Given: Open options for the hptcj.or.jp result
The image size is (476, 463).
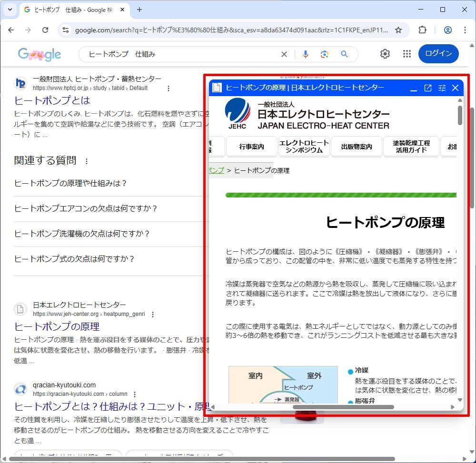Looking at the screenshot, I should point(169,89).
